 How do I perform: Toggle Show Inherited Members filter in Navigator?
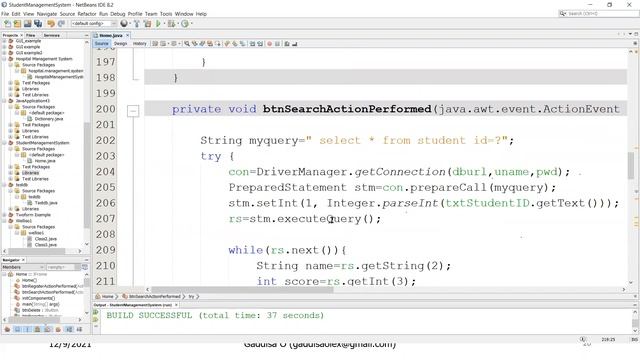pos(7,329)
